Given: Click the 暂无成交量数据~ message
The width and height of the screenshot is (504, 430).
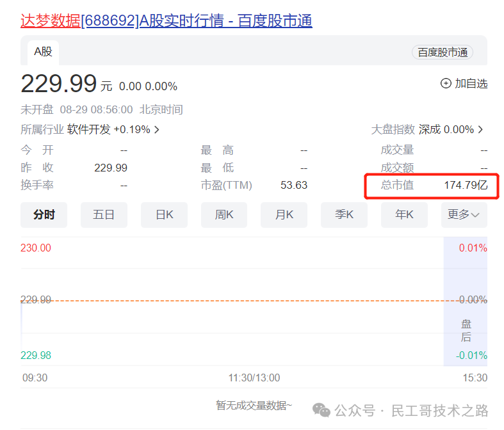Looking at the screenshot, I should [254, 406].
